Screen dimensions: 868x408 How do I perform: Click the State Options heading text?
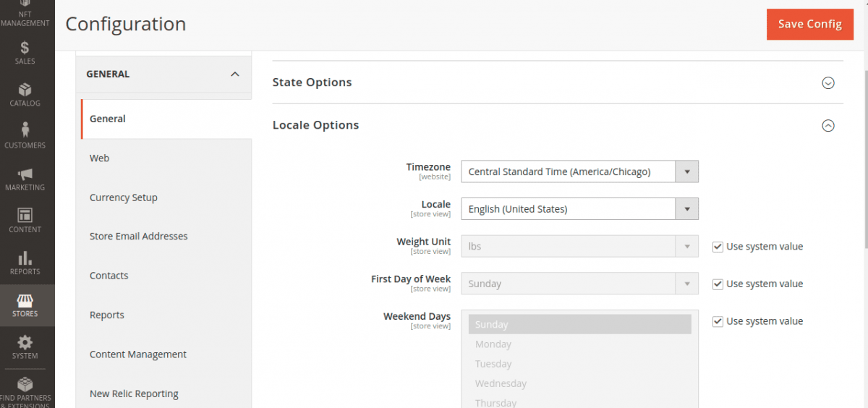(x=312, y=82)
